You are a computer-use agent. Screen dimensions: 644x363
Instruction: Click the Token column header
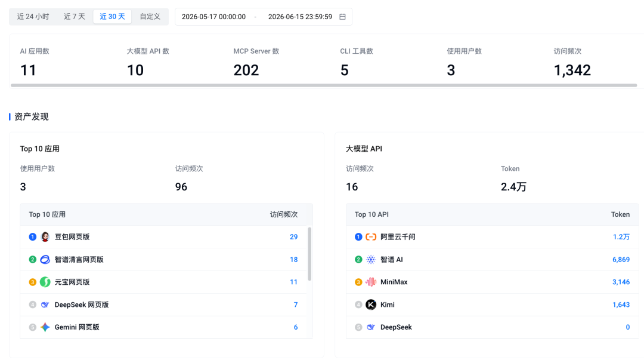click(x=620, y=214)
